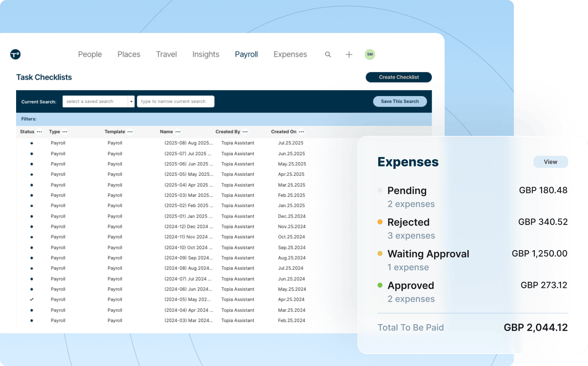This screenshot has width=588, height=366.
Task: Focus the narrow current search field
Action: coord(176,102)
